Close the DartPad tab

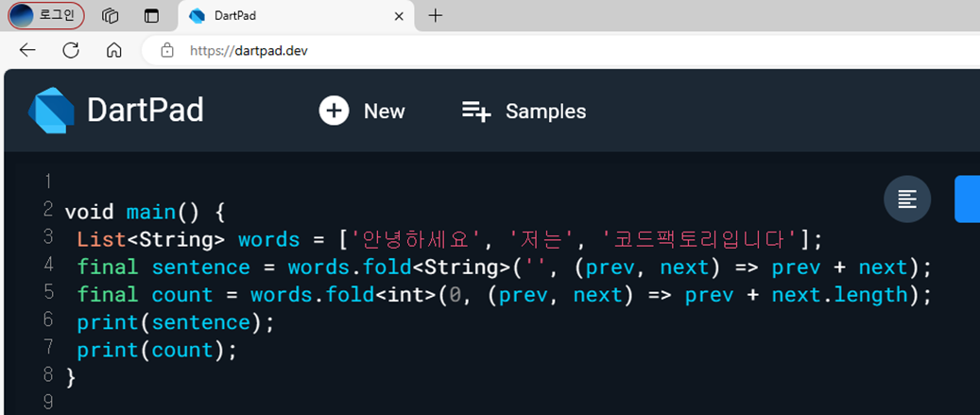pos(398,16)
